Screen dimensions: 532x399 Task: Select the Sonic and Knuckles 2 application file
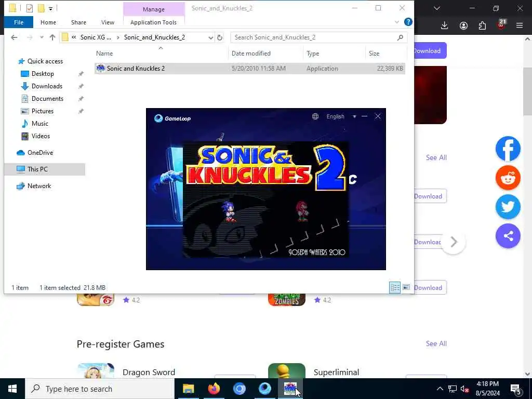(249, 69)
